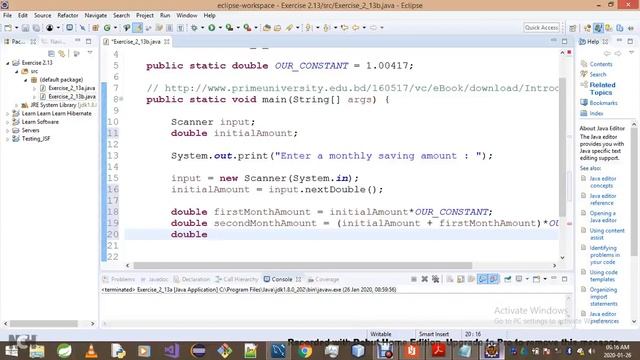
Task: Toggle Show Console on Standard Out change
Action: pyautogui.click(x=482, y=279)
